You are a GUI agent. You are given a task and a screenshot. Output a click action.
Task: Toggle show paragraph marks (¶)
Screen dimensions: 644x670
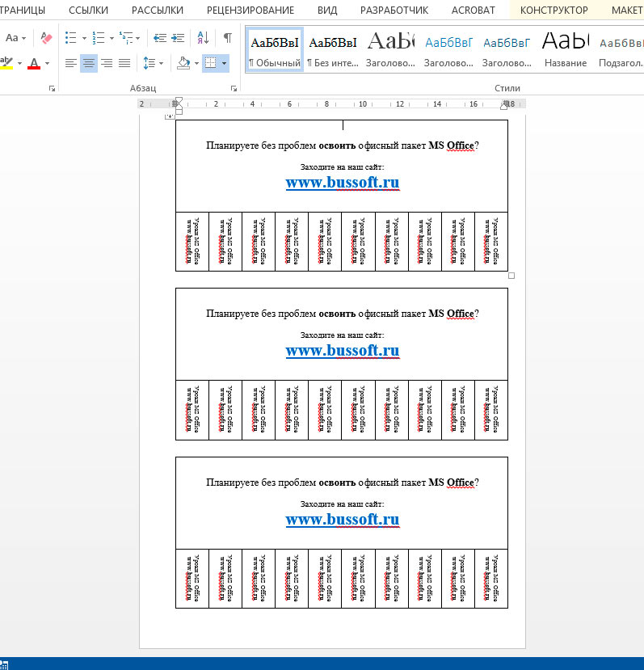[228, 38]
